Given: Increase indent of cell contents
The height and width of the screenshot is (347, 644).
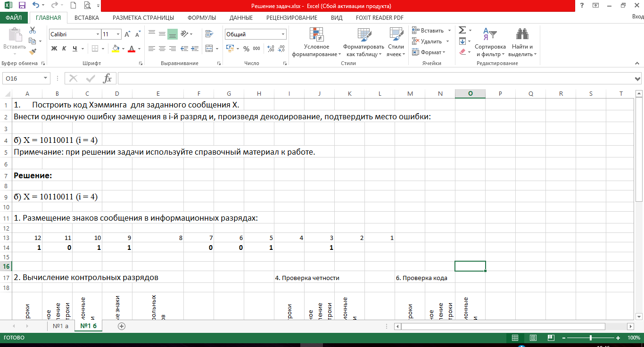Looking at the screenshot, I should (194, 48).
